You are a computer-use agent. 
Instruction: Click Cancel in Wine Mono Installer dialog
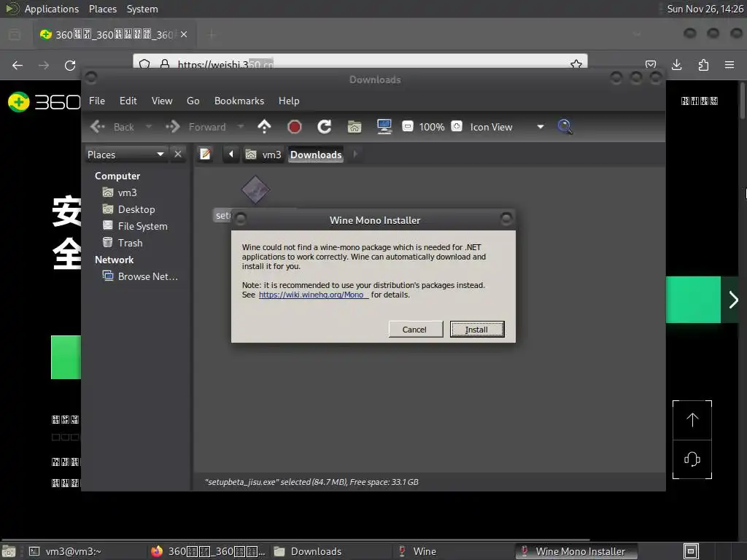[x=415, y=330]
